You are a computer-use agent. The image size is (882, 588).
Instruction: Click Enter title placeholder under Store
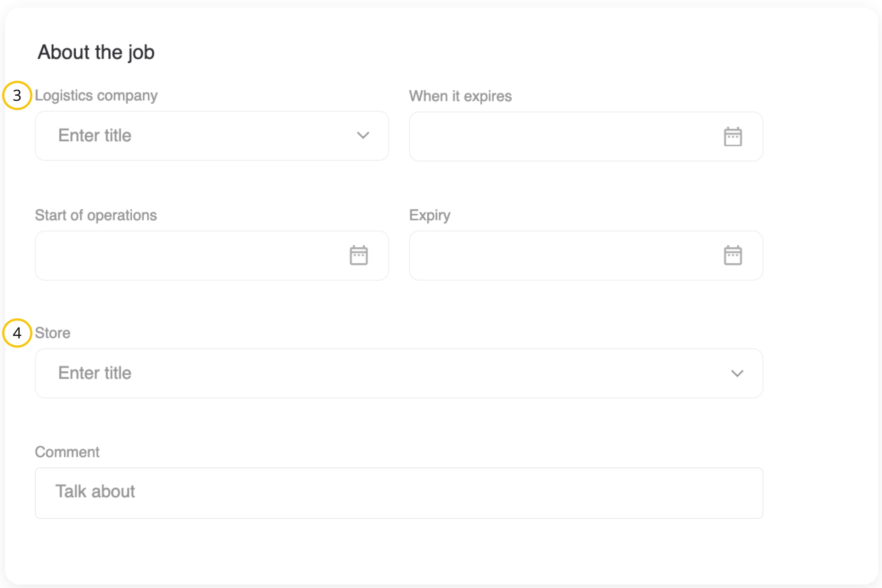click(x=95, y=373)
